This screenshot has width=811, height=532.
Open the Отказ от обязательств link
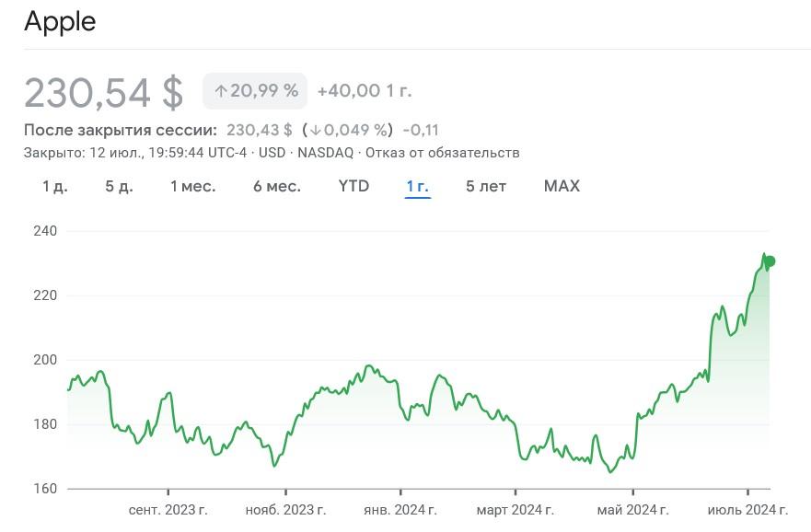point(442,153)
